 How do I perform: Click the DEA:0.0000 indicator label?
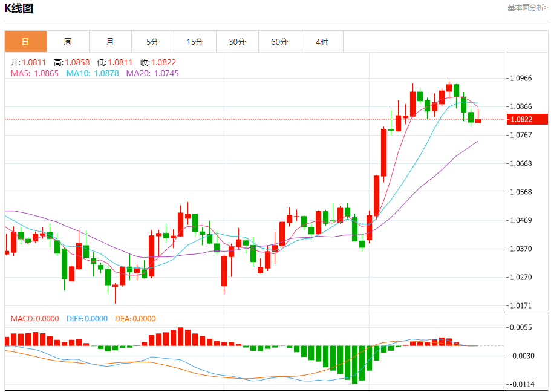[135, 319]
